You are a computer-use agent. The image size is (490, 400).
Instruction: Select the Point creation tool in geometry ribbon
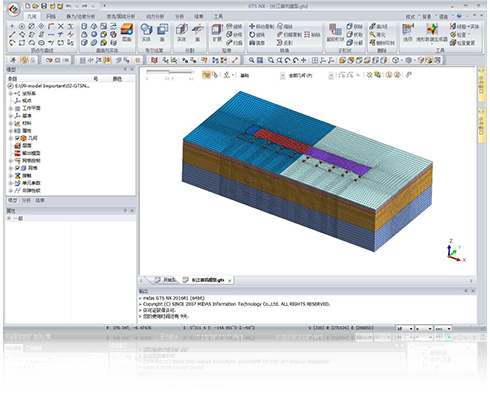[12, 26]
